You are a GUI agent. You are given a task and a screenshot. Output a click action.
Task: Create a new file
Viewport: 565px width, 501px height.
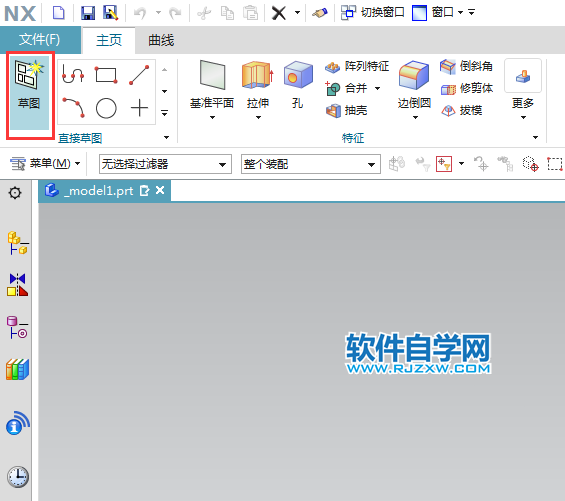pyautogui.click(x=58, y=13)
